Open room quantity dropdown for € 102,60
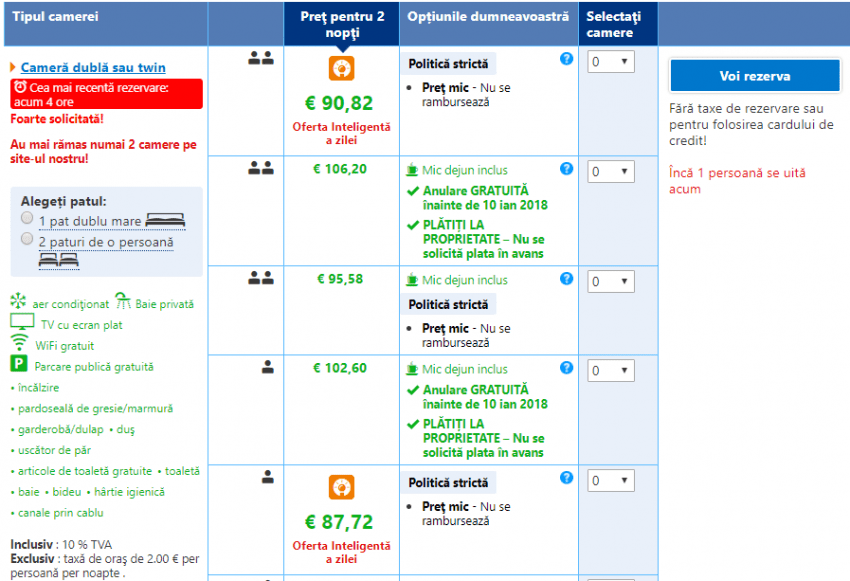This screenshot has width=850, height=581. tap(610, 371)
